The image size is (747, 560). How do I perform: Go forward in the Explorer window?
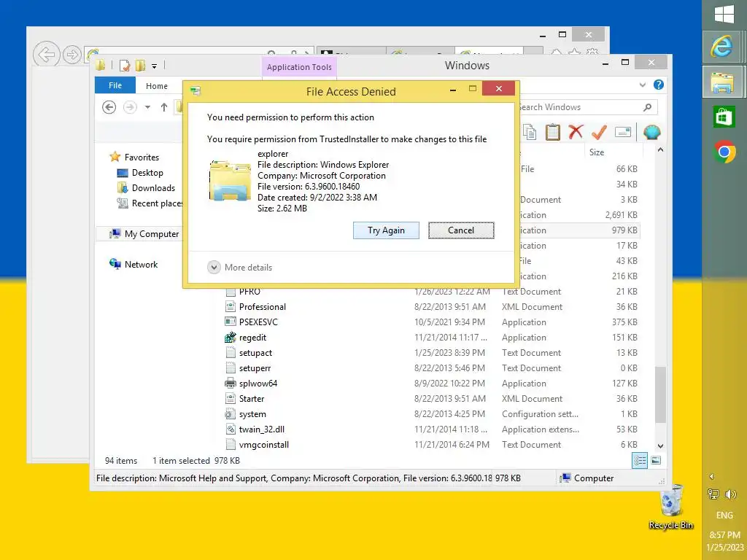[x=130, y=107]
